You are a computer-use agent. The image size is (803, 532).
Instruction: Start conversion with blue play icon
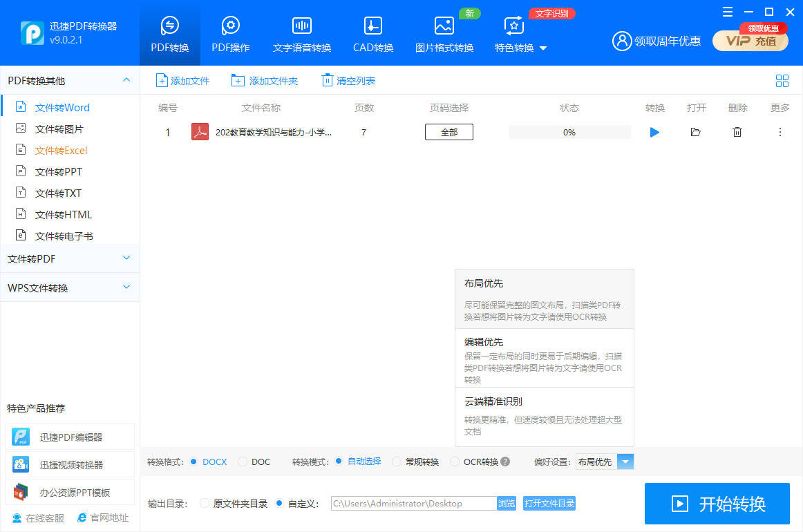[654, 132]
